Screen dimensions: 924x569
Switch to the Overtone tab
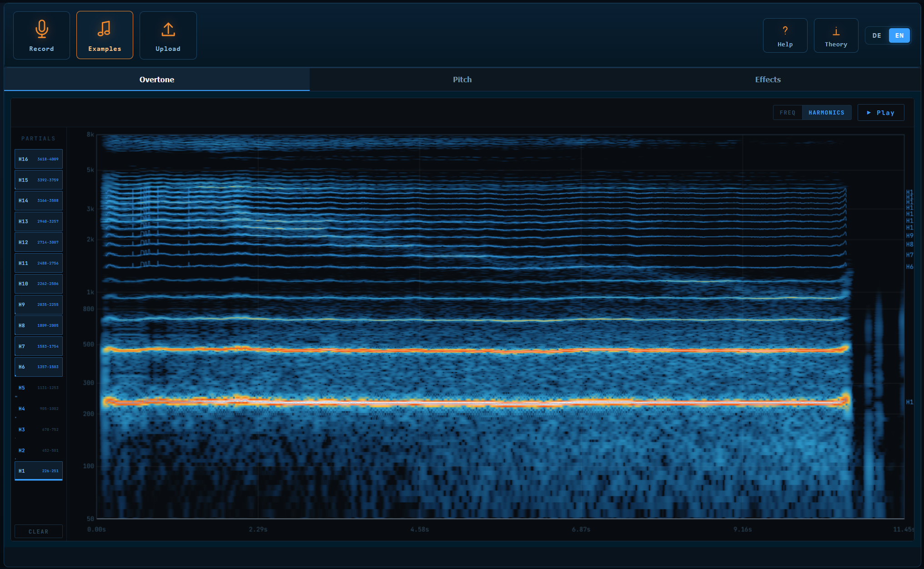click(x=157, y=80)
